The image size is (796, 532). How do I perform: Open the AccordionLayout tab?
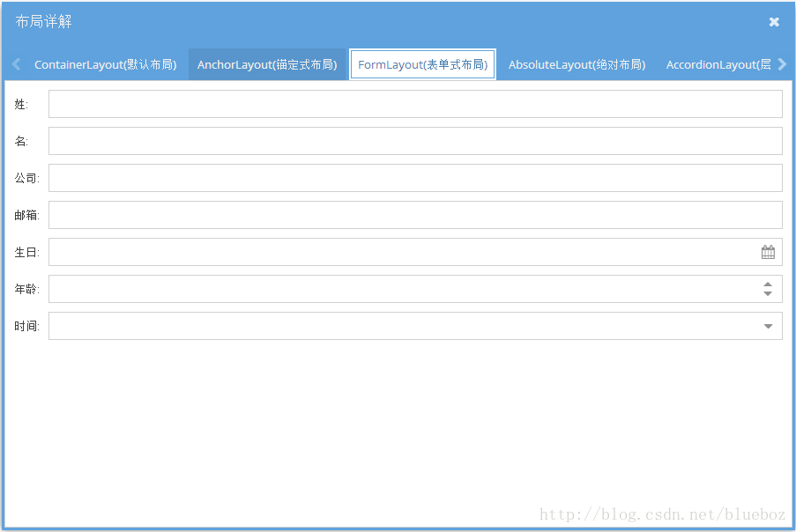coord(718,65)
